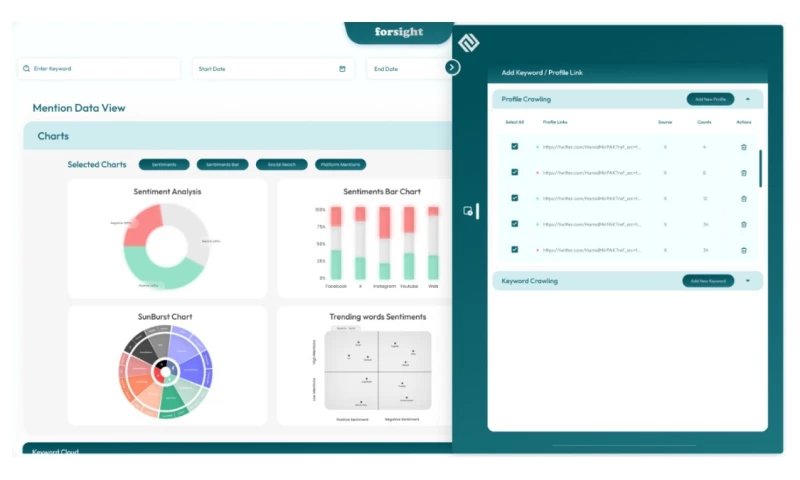Click the Mention Data View heading
The height and width of the screenshot is (480, 800).
[x=79, y=108]
